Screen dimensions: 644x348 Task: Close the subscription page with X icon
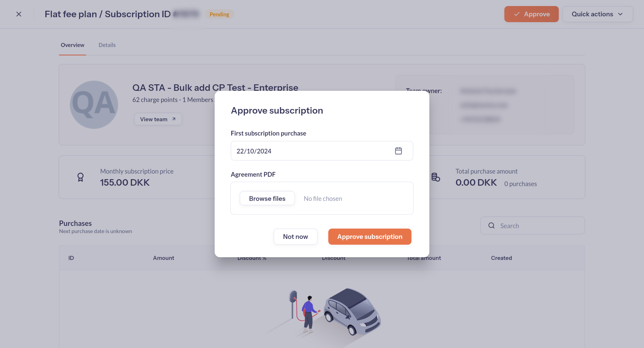[19, 14]
